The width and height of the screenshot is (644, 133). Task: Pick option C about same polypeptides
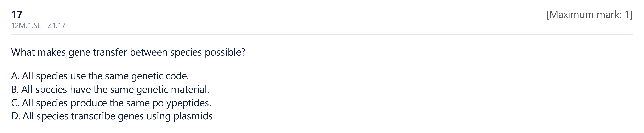pyautogui.click(x=111, y=103)
